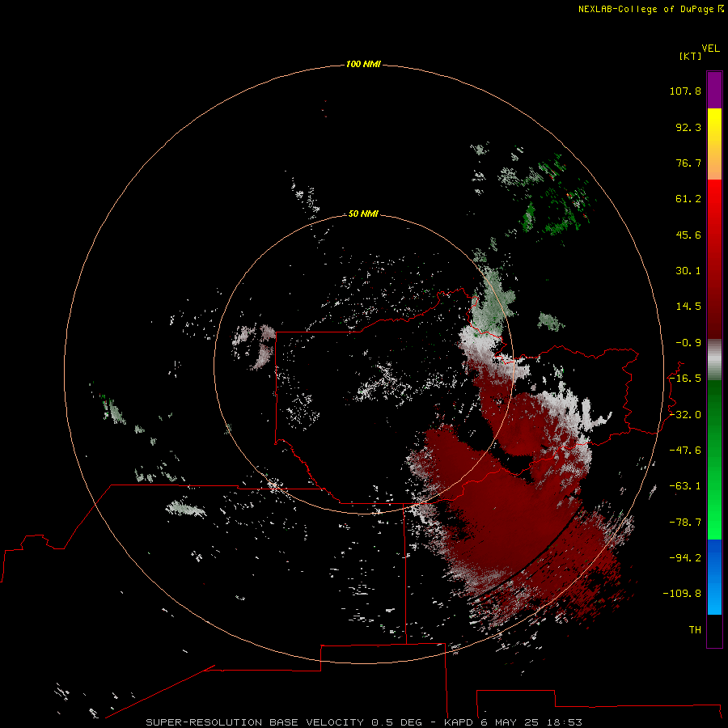Screen dimensions: 728x728
Task: Click the -16.5 legend value
Action: [x=685, y=379]
